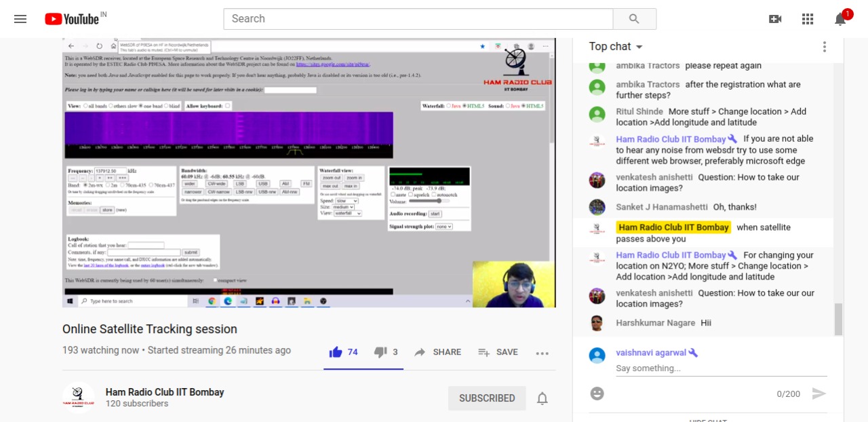Screen dimensions: 868x422
Task: Click Harshkumar Nagare's chat avatar
Action: click(597, 323)
